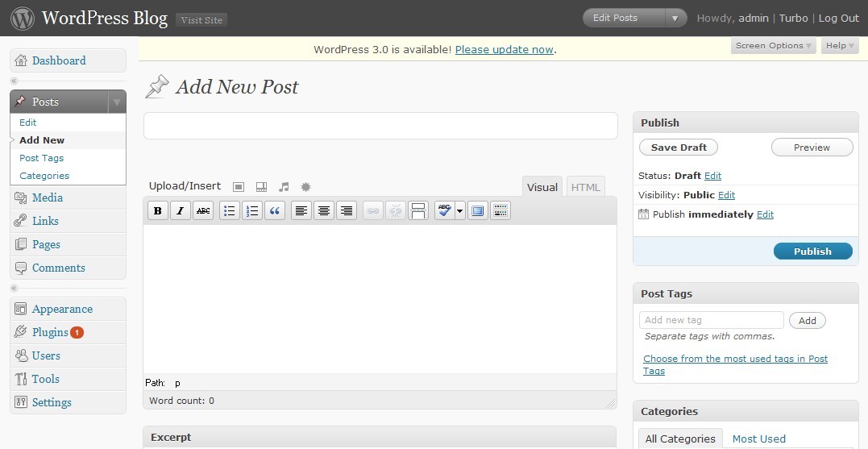Click the calendar icon beside Publish immediately

[643, 214]
